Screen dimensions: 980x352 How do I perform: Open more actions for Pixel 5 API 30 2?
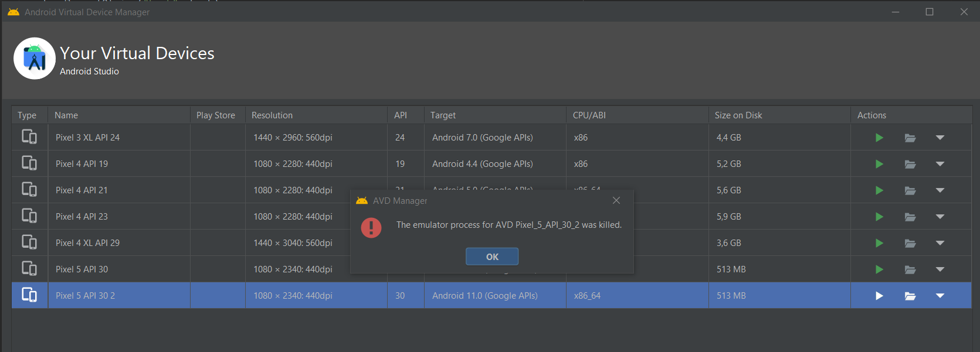click(940, 296)
